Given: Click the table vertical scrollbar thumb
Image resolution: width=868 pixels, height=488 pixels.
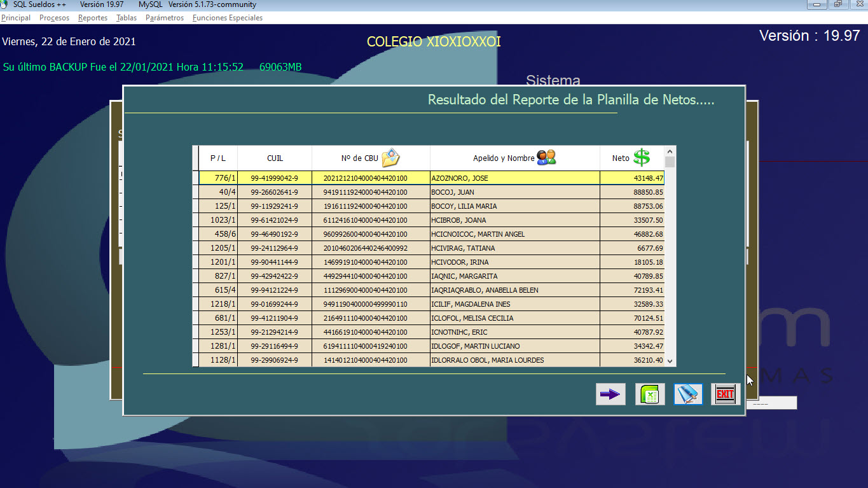Looking at the screenshot, I should click(x=670, y=162).
